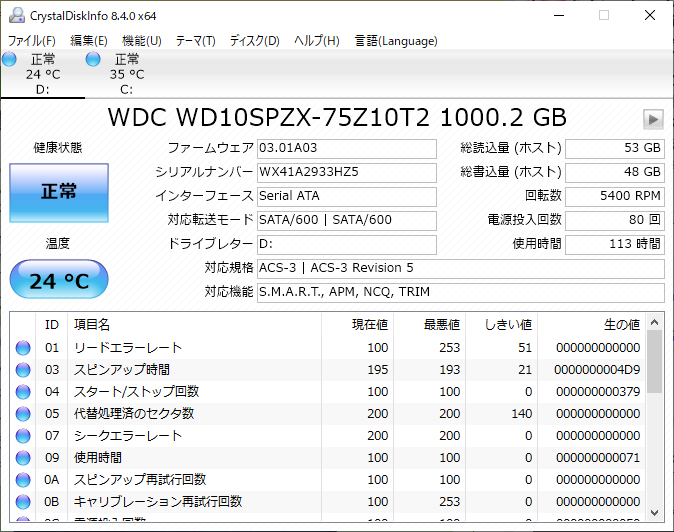Select the スタート/ストップ回数 row name
Viewport: 674px width, 532px height.
point(136,391)
